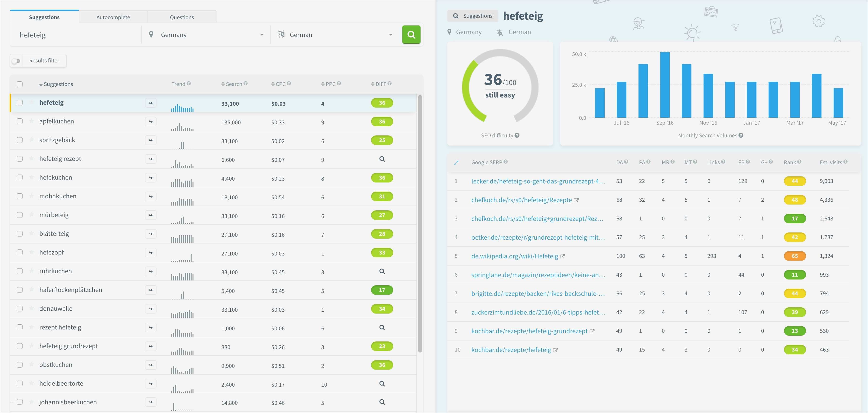Click the green search magnifier button

(x=411, y=34)
